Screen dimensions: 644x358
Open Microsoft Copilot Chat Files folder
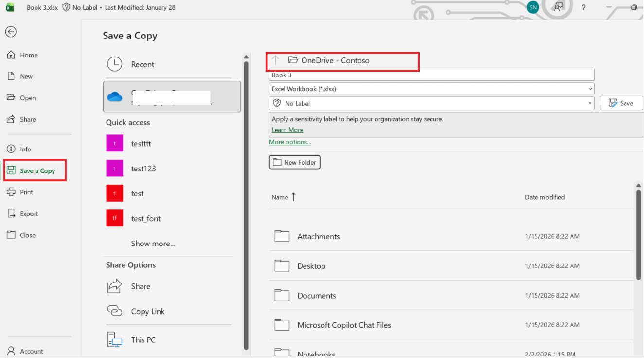451,325
